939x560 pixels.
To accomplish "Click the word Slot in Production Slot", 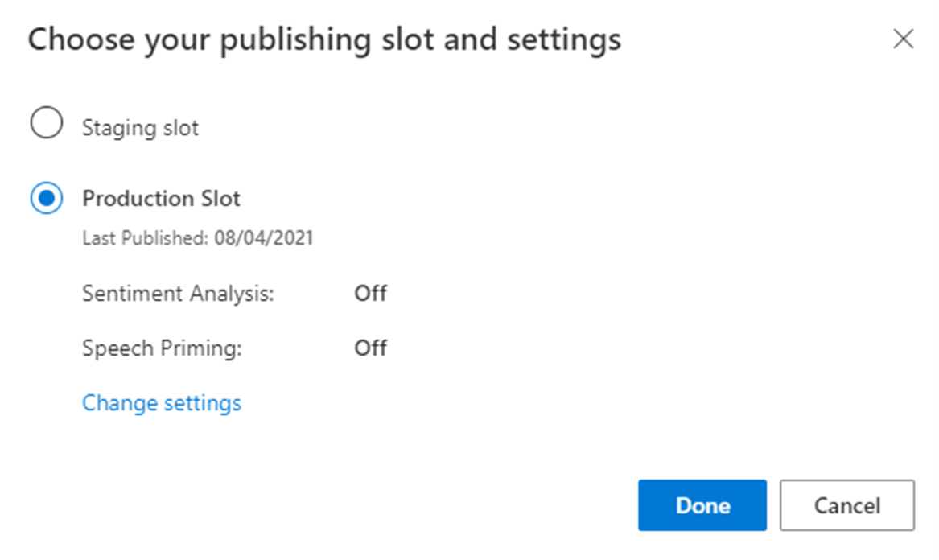I will [x=220, y=199].
